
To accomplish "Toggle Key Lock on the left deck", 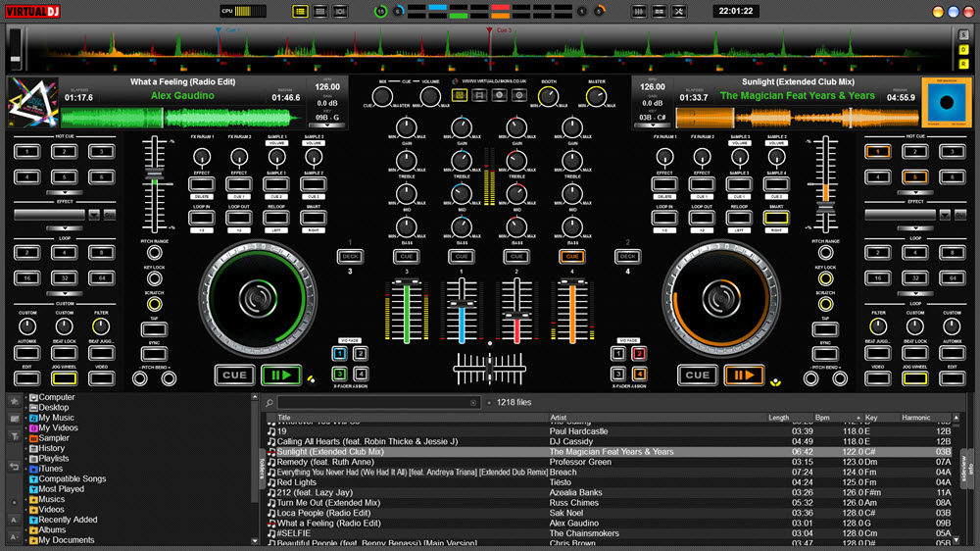I will coord(154,278).
